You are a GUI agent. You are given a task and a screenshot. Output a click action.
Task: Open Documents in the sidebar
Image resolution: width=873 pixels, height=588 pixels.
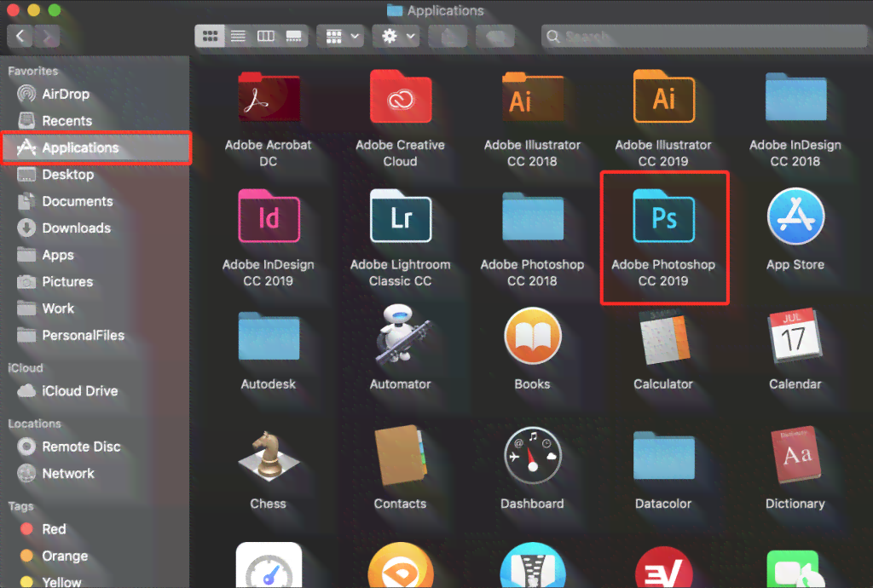click(95, 201)
